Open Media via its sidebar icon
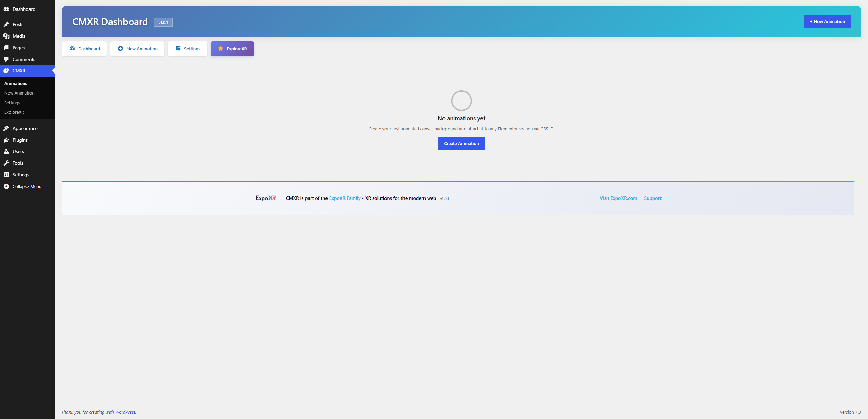868x419 pixels. pos(6,36)
